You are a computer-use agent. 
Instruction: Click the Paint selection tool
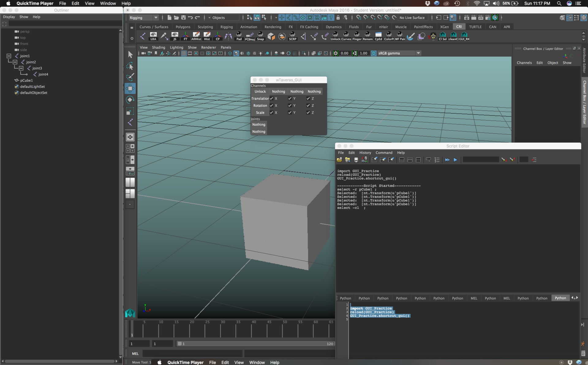130,77
